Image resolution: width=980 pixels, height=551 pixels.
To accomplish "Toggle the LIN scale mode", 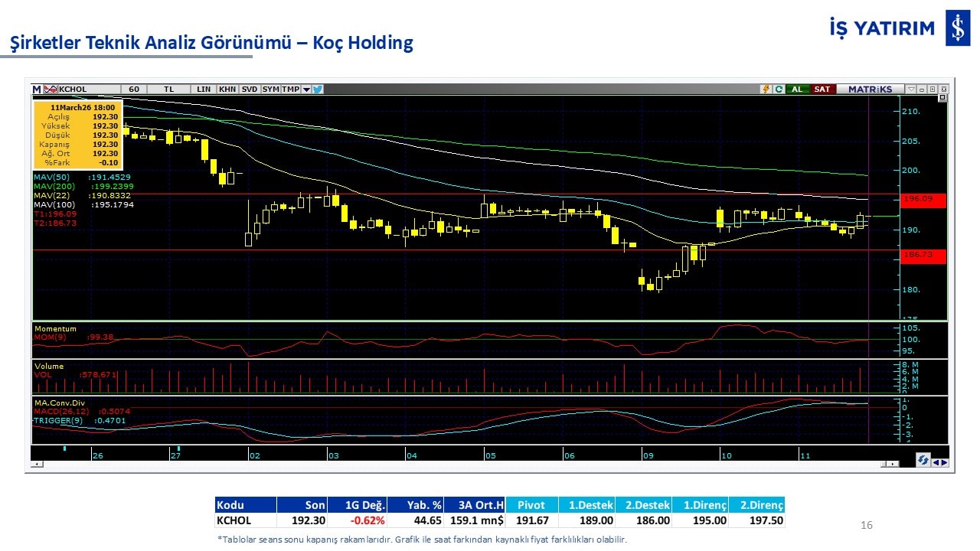I will (203, 90).
